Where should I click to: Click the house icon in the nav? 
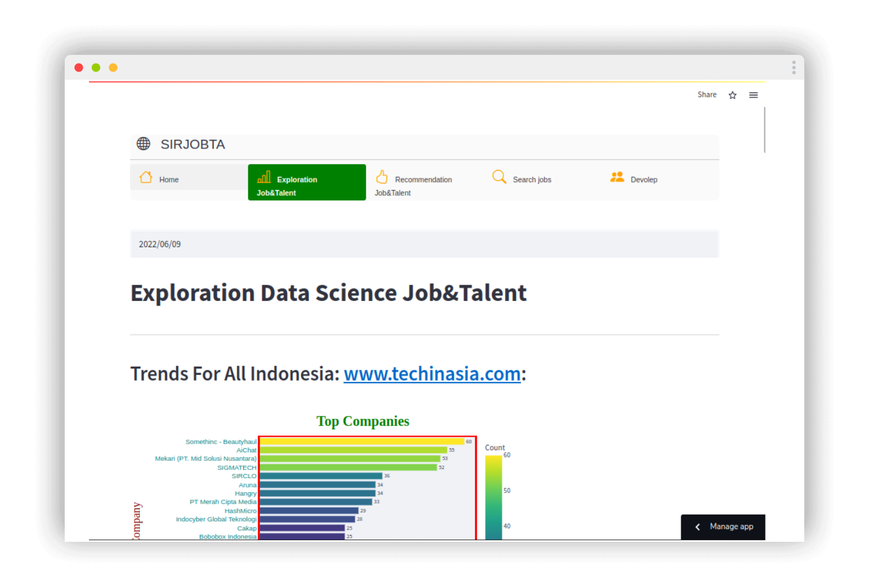pos(146,177)
